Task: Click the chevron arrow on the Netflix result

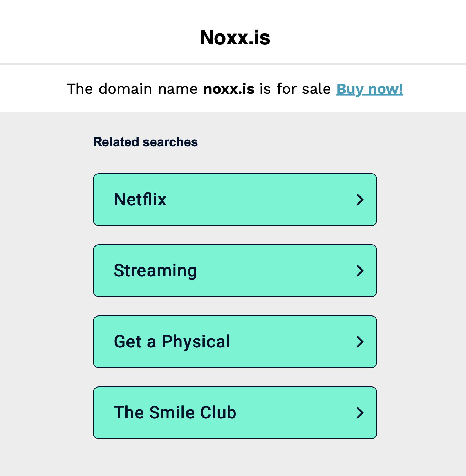Action: tap(360, 200)
